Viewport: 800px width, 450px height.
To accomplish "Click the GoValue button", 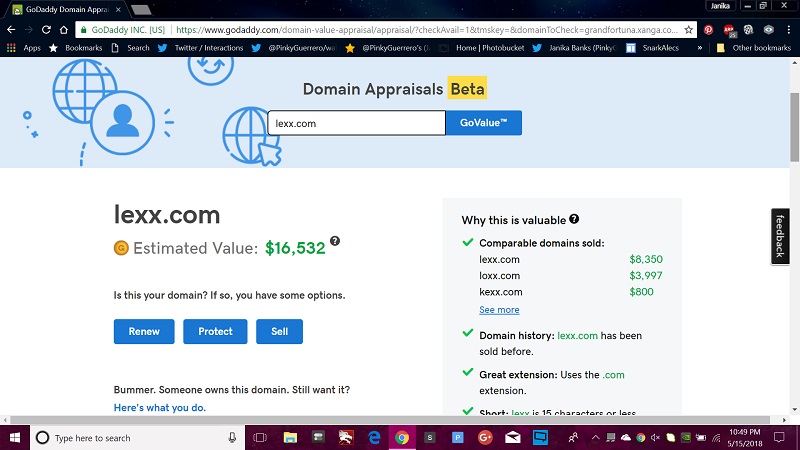I will [484, 123].
